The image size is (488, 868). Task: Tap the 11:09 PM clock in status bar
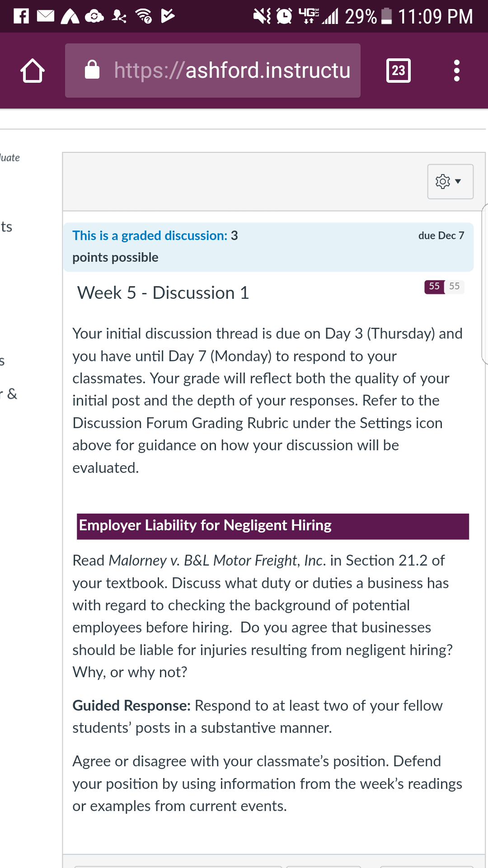click(x=435, y=16)
